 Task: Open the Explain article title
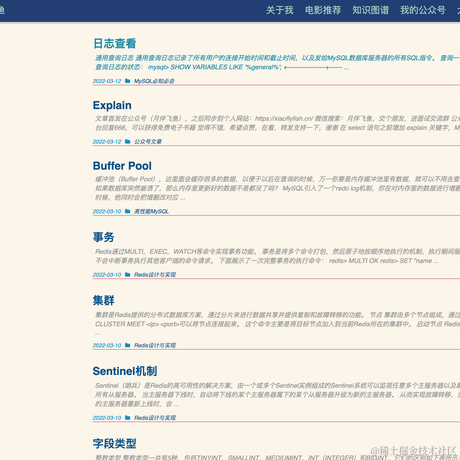[x=112, y=105]
